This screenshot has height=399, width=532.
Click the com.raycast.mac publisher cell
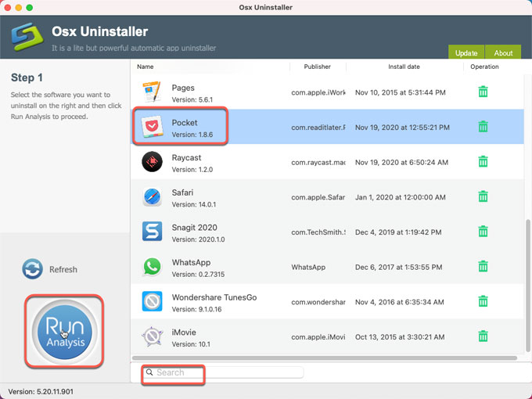(x=318, y=163)
